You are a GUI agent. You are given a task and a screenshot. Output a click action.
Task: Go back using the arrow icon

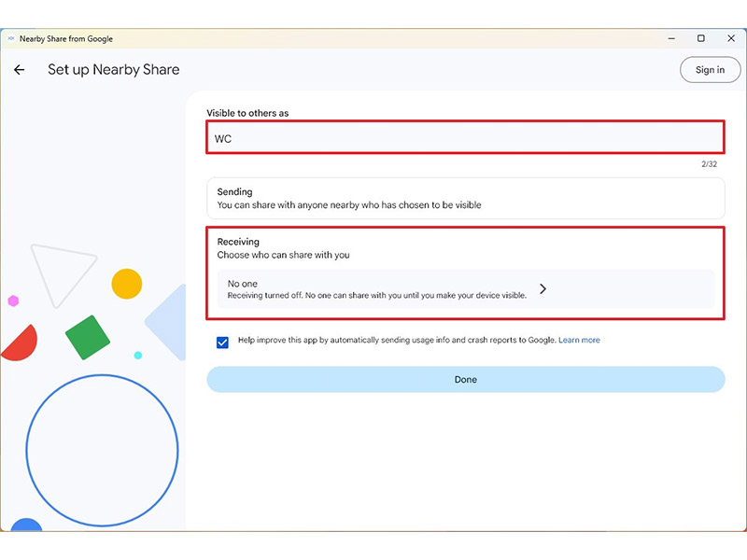click(19, 70)
